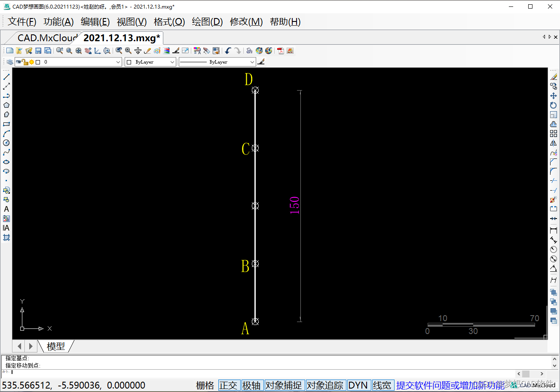Choose the Rectangle tool
The height and width of the screenshot is (392, 560).
click(x=6, y=124)
